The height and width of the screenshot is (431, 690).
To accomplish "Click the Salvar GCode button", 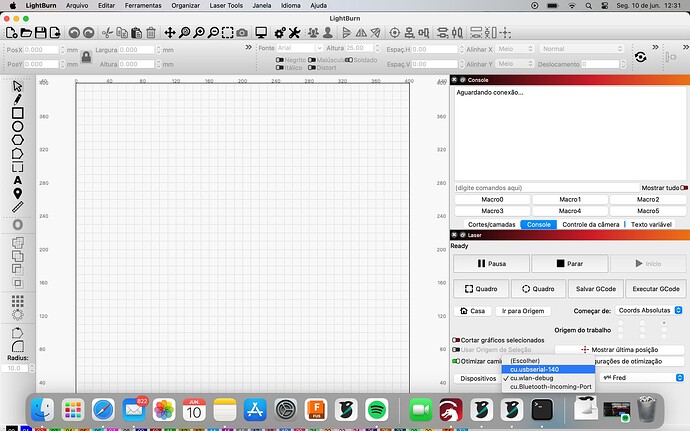I will 596,289.
